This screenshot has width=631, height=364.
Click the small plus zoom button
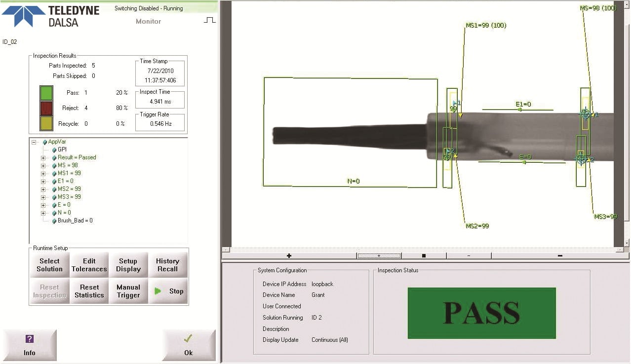click(x=379, y=255)
